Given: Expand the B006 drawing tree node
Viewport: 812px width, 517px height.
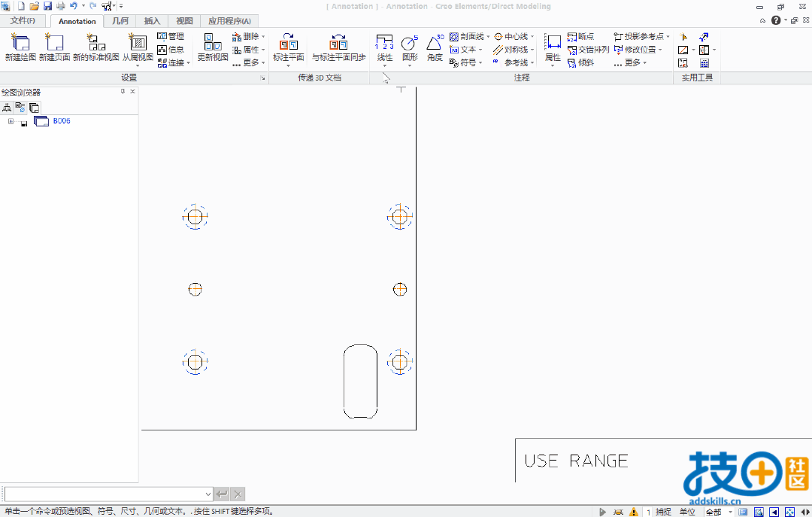Looking at the screenshot, I should point(11,121).
